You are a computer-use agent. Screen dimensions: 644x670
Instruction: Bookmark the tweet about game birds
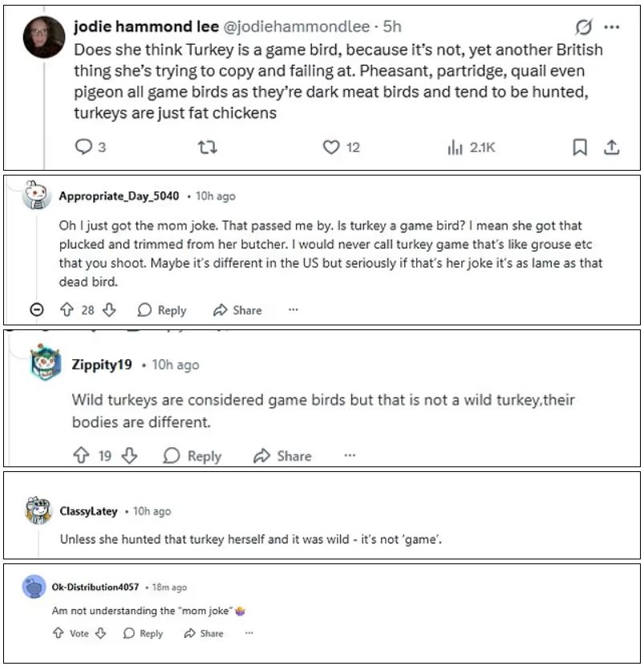581,147
